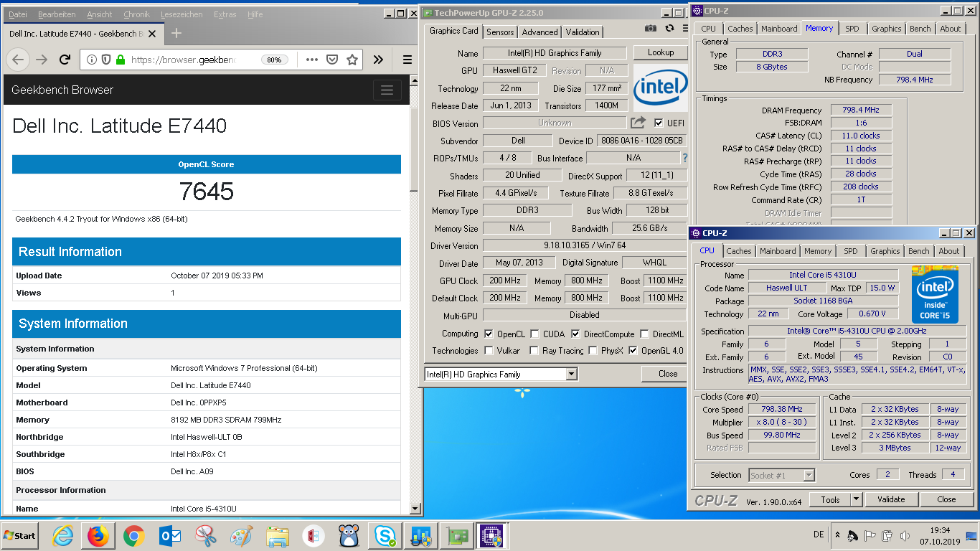Open SPD tab in upper CPU-Z window
980x551 pixels.
[852, 29]
